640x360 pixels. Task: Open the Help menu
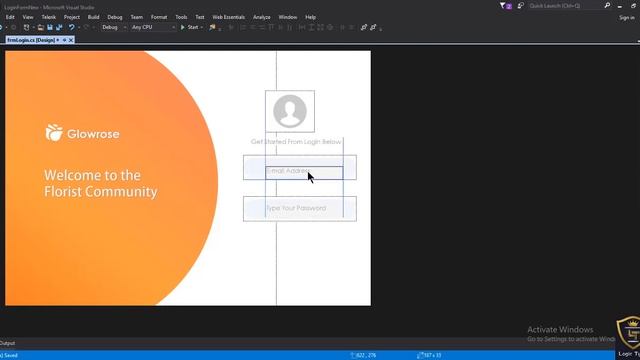(311, 17)
